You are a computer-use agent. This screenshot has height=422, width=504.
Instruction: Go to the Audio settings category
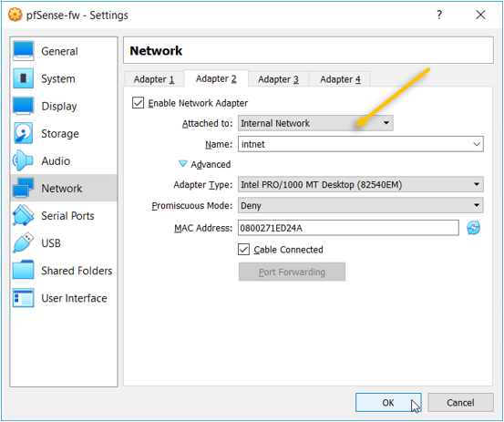tap(64, 160)
